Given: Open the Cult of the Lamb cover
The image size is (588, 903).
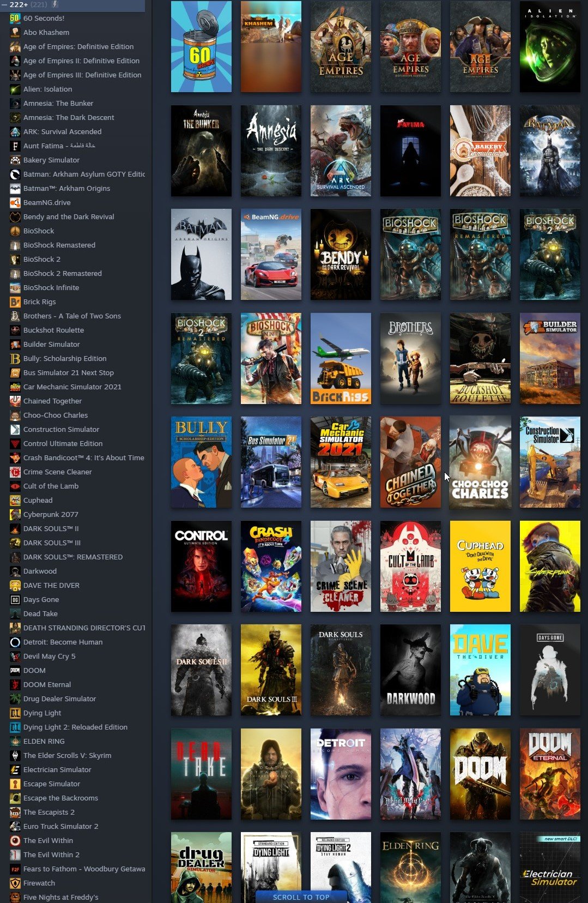Looking at the screenshot, I should click(x=410, y=566).
